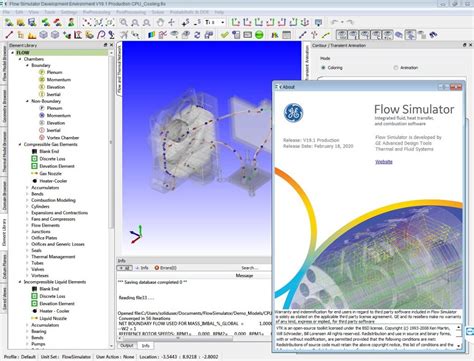Click the zoom magnifier icon in top toolbar
The image size is (474, 361).
pyautogui.click(x=124, y=23)
